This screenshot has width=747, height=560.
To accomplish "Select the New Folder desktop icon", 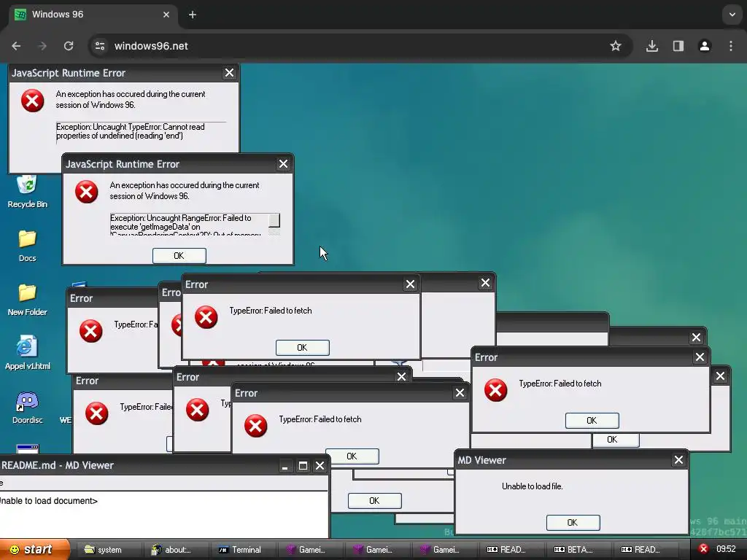I will 27,300.
